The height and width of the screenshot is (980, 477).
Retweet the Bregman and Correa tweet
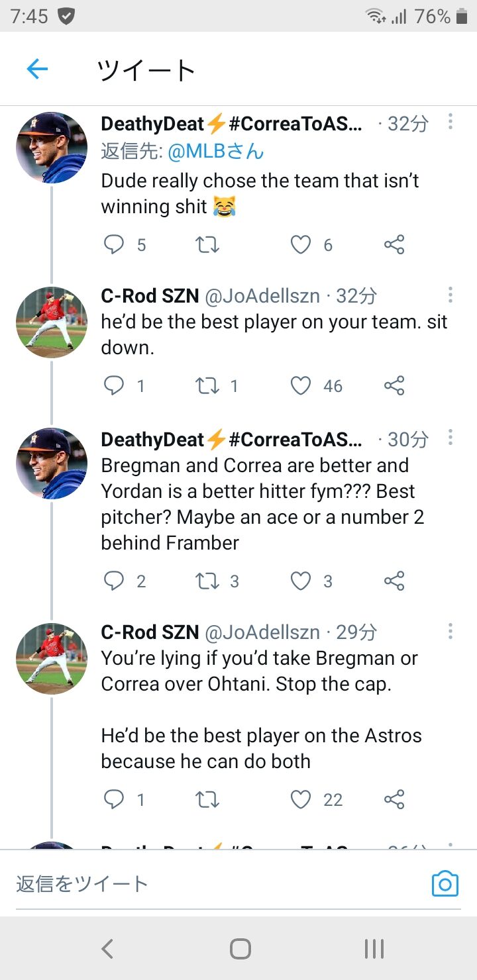point(208,581)
